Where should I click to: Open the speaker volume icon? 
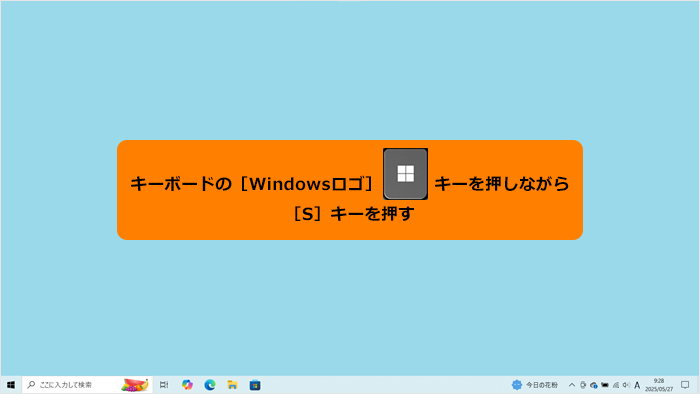pyautogui.click(x=626, y=385)
